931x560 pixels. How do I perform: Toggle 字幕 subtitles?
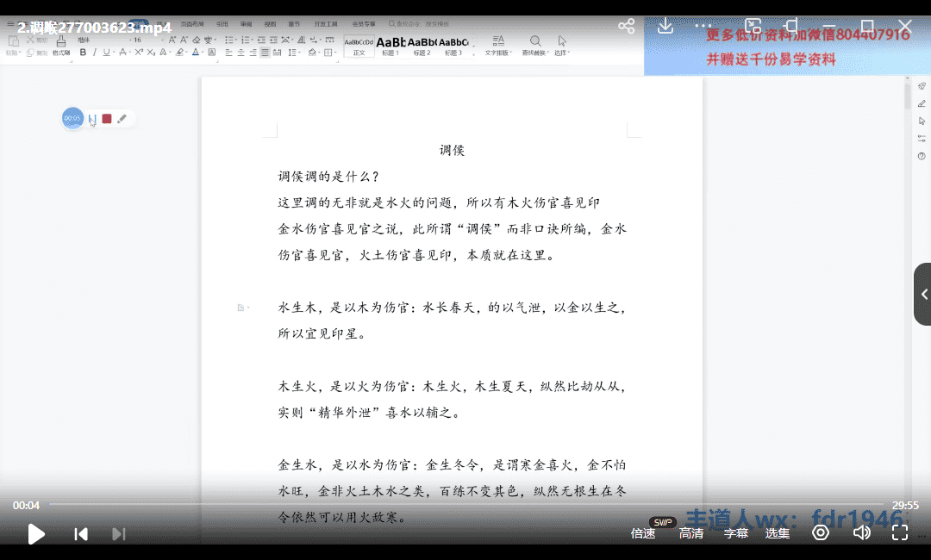[x=735, y=534]
